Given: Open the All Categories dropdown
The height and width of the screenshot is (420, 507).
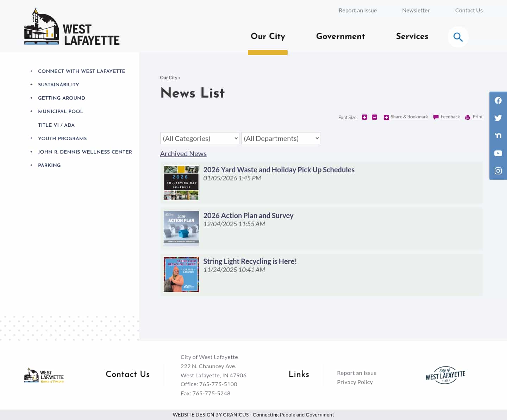Looking at the screenshot, I should pyautogui.click(x=199, y=138).
